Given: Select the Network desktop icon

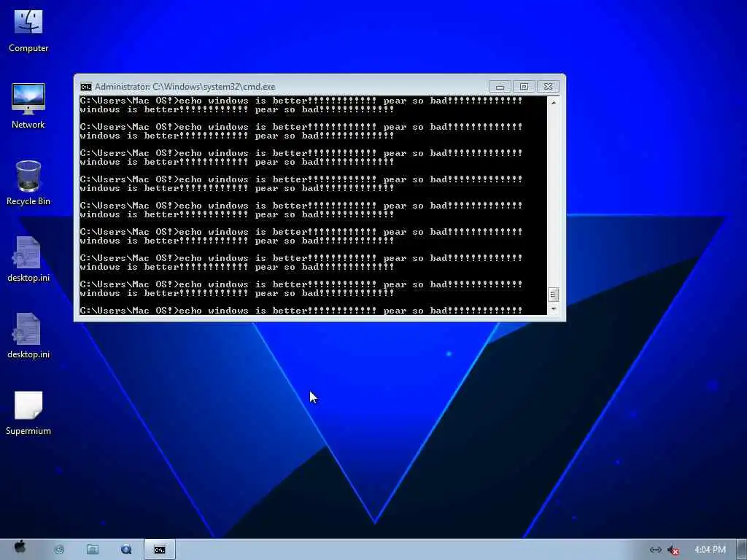Looking at the screenshot, I should click(x=28, y=106).
